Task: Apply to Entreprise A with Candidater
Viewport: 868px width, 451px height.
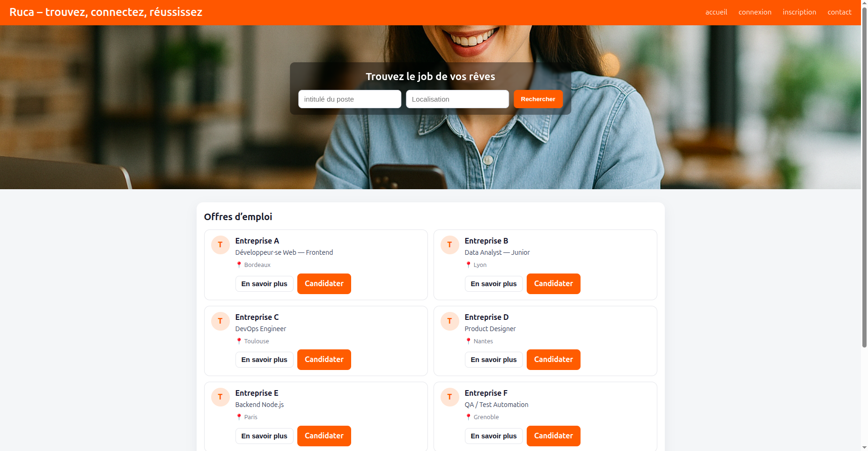Action: point(324,284)
